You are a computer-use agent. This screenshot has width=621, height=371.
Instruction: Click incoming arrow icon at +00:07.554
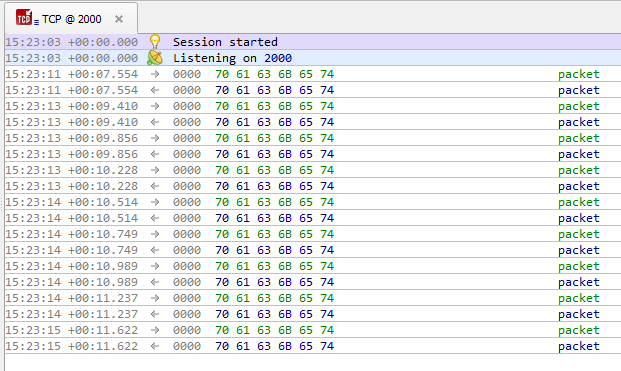click(155, 90)
